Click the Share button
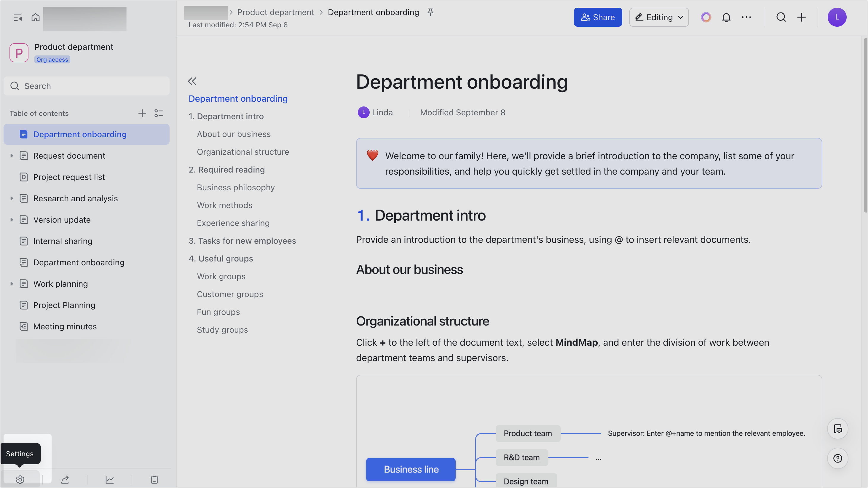 click(598, 17)
